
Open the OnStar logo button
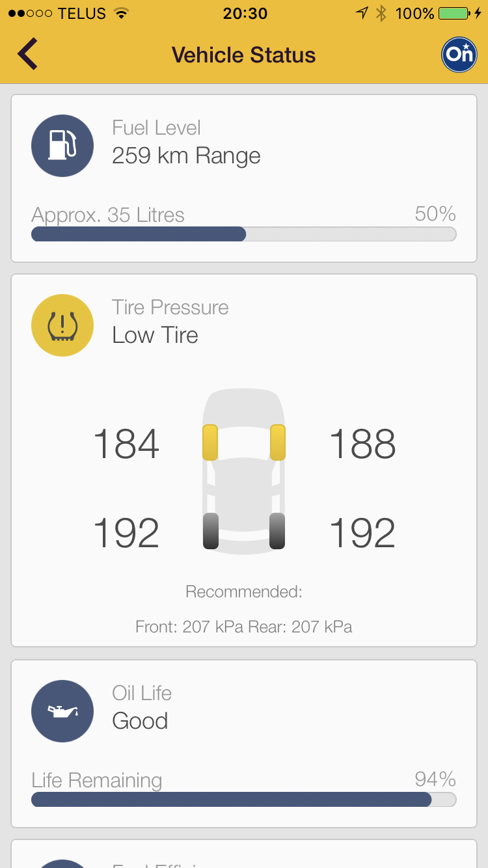click(x=459, y=55)
